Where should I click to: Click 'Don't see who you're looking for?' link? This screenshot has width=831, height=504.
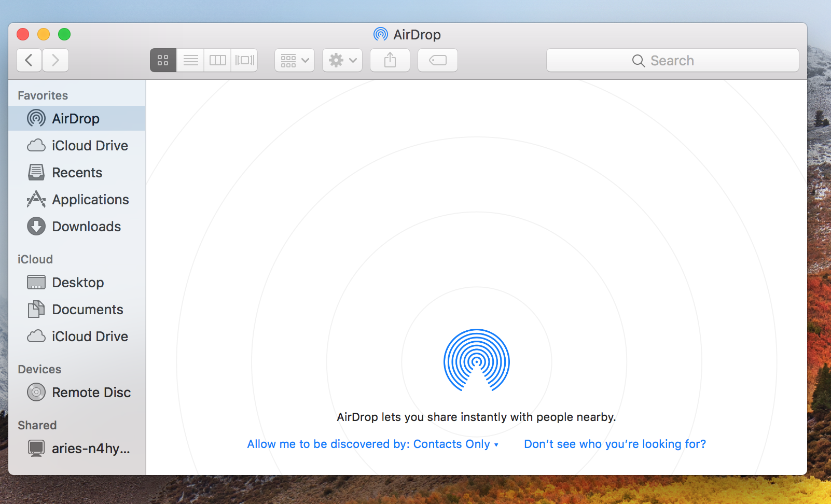[615, 444]
